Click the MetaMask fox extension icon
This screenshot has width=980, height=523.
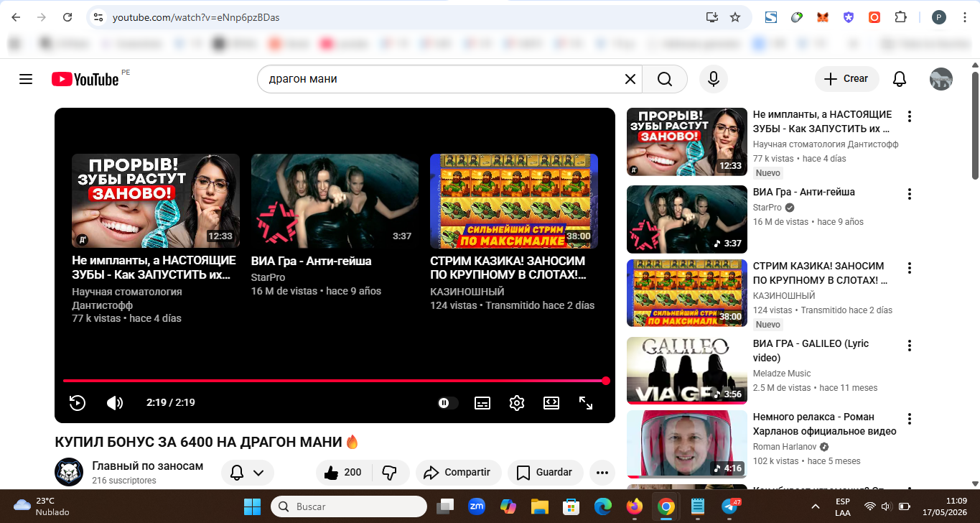tap(823, 17)
